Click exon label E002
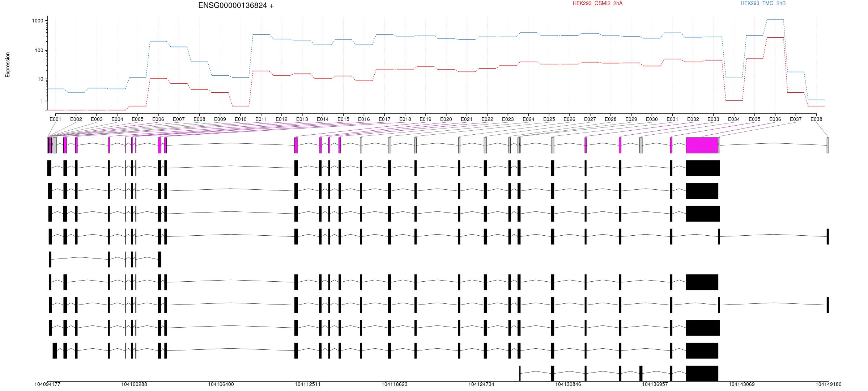 pos(76,119)
